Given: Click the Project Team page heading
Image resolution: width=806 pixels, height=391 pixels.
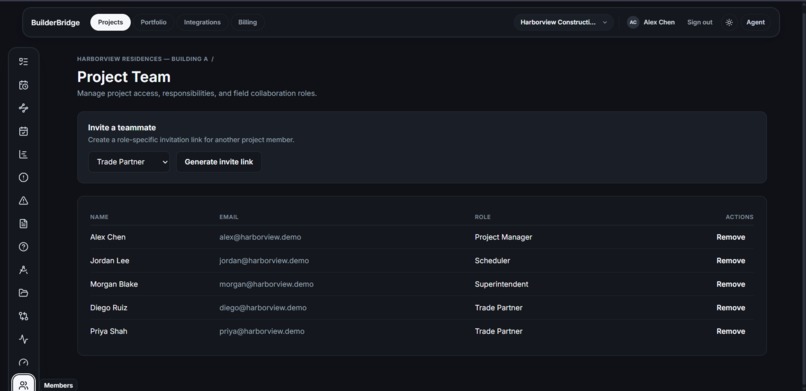Looking at the screenshot, I should 124,77.
